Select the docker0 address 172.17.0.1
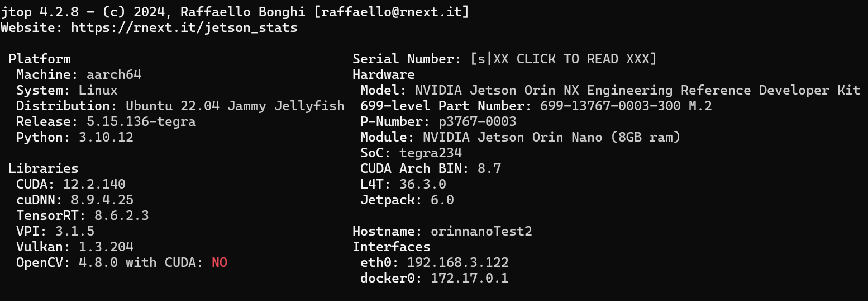This screenshot has width=868, height=301. point(470,278)
